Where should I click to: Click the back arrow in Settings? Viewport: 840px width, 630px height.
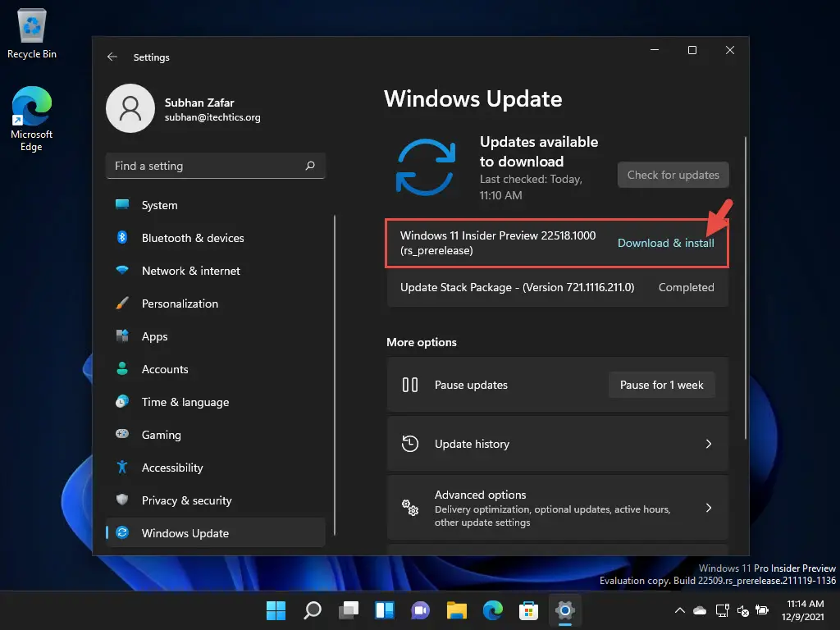(112, 57)
